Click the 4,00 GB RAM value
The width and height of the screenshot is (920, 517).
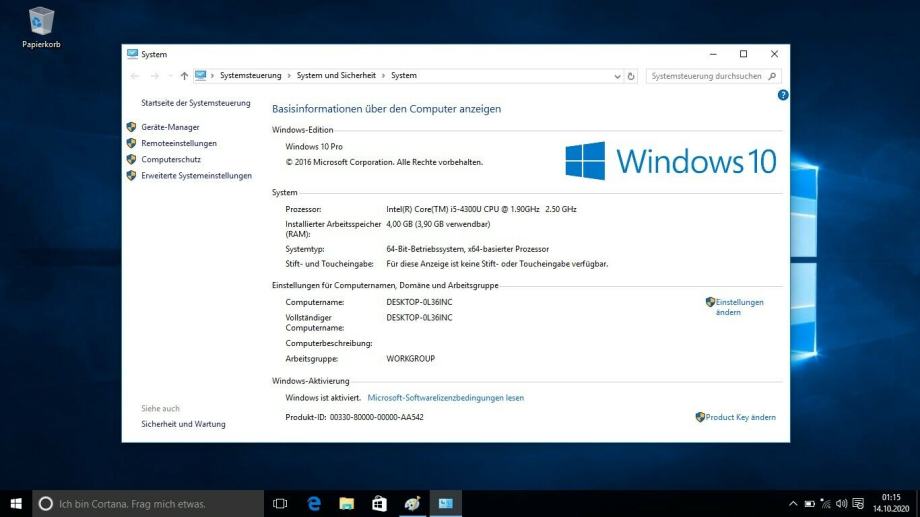pos(438,224)
